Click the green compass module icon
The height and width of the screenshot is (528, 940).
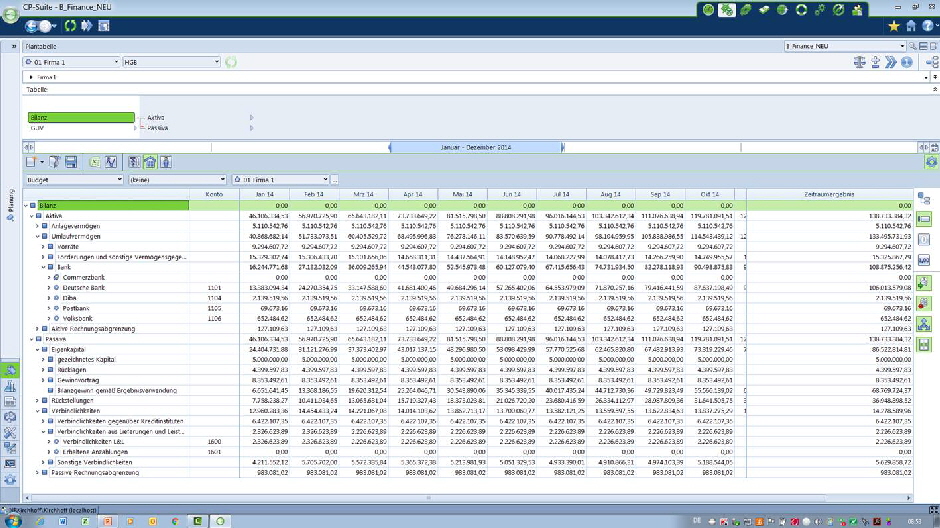point(838,10)
